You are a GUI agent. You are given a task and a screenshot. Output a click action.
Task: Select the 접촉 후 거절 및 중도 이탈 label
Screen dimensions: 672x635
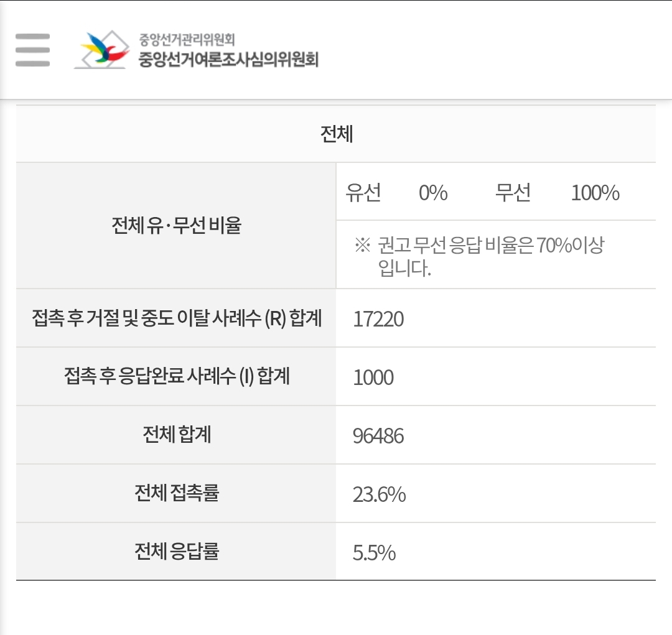[176, 318]
